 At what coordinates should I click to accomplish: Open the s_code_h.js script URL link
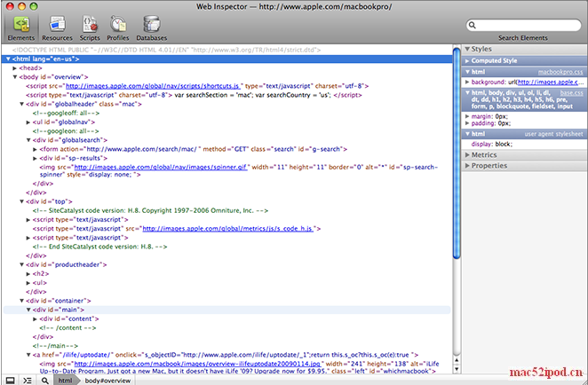tap(227, 229)
